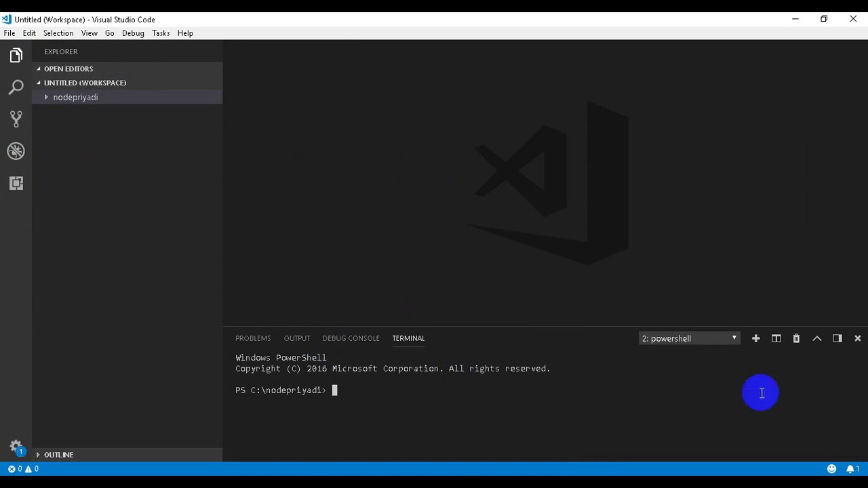Image resolution: width=868 pixels, height=488 pixels.
Task: Maximize the panel using up chevron
Action: [816, 338]
